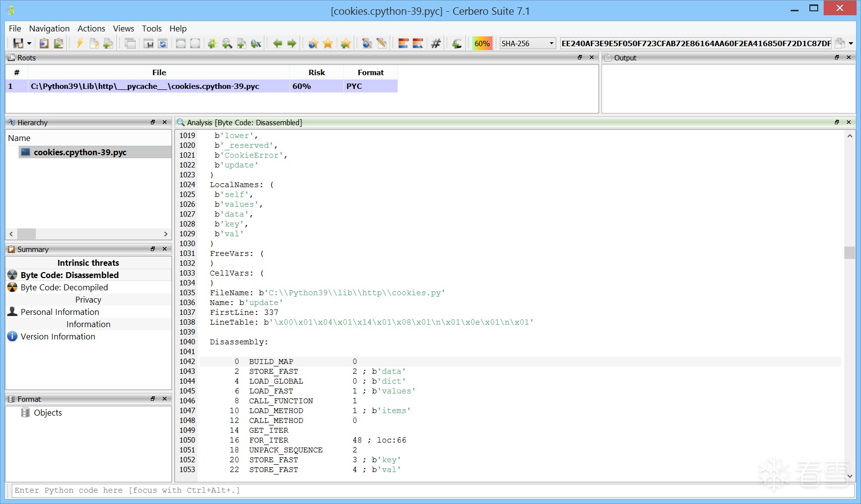Click the File column header in Roots
The height and width of the screenshot is (504, 861).
pos(159,72)
